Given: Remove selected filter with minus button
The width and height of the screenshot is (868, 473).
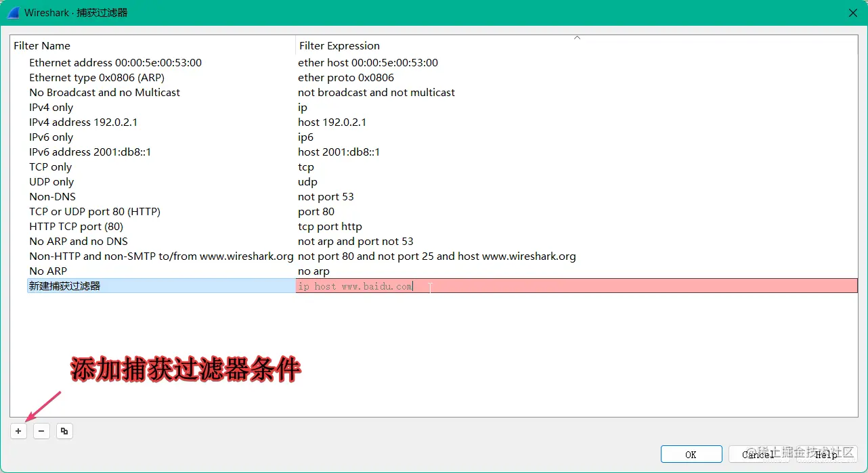Looking at the screenshot, I should 41,430.
